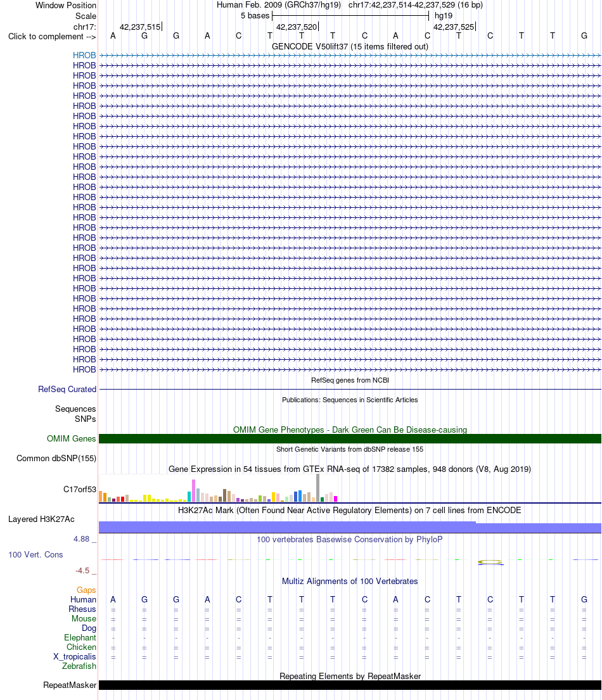Click the light-blue highlighted HROB transcript label

[x=84, y=55]
